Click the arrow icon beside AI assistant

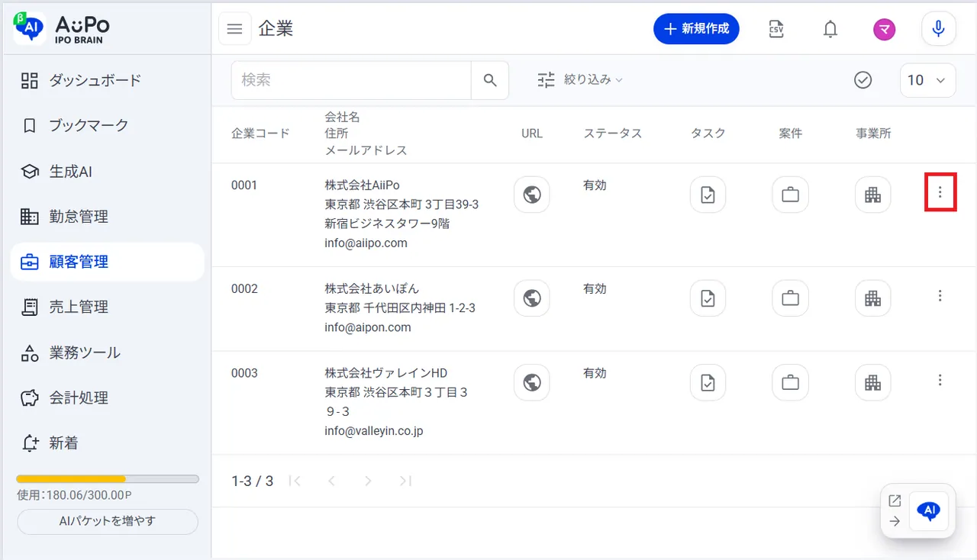(895, 522)
